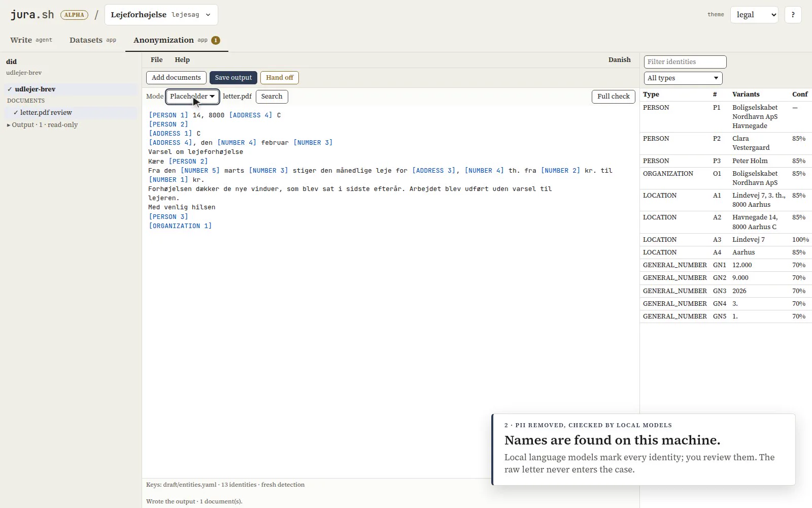
Task: Click the [ORGANIZATION 1] placeholder in text
Action: 180,226
